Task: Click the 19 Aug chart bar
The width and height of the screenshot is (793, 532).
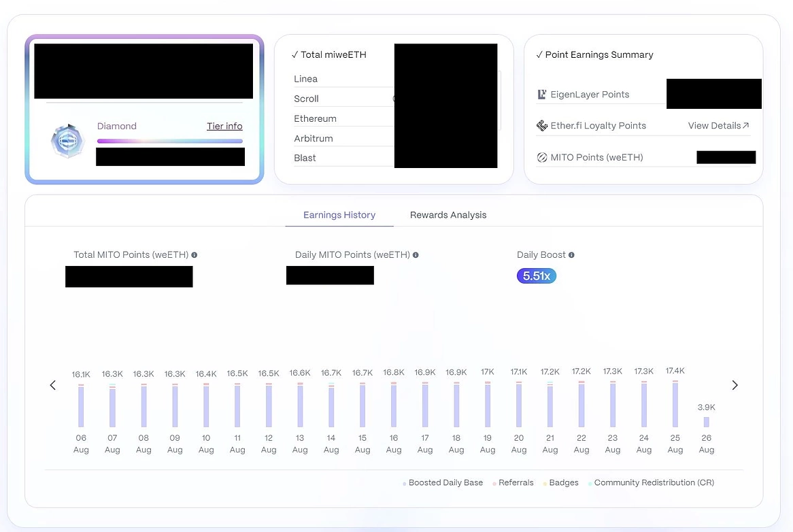Action: 488,404
